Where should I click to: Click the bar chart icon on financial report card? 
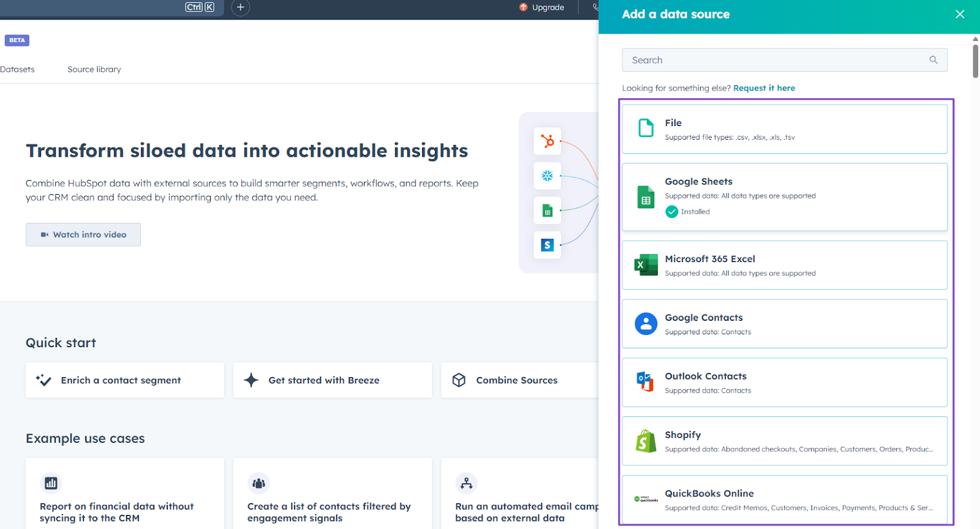pyautogui.click(x=51, y=483)
